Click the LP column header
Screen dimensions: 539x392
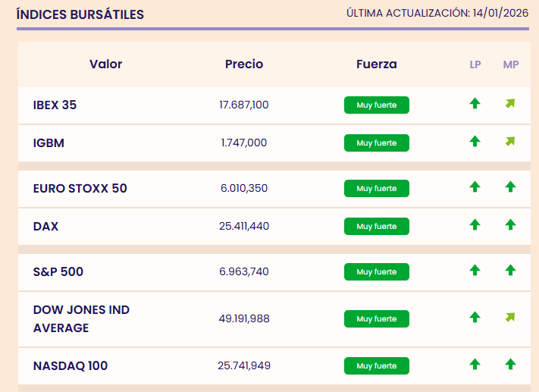click(475, 64)
